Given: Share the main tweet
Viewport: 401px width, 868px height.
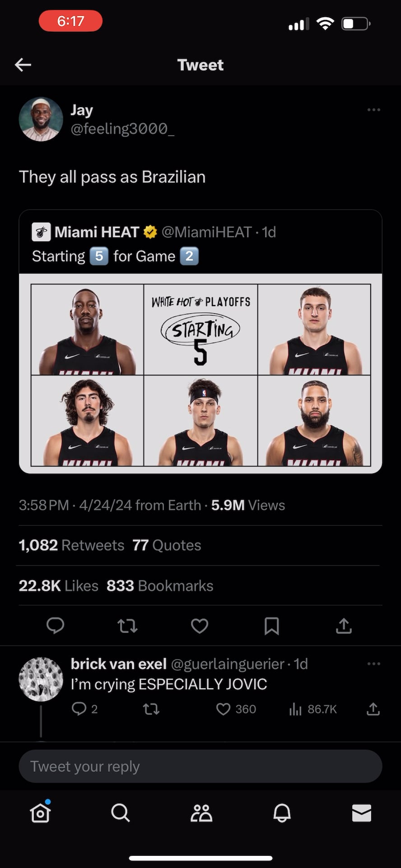Looking at the screenshot, I should pyautogui.click(x=344, y=626).
